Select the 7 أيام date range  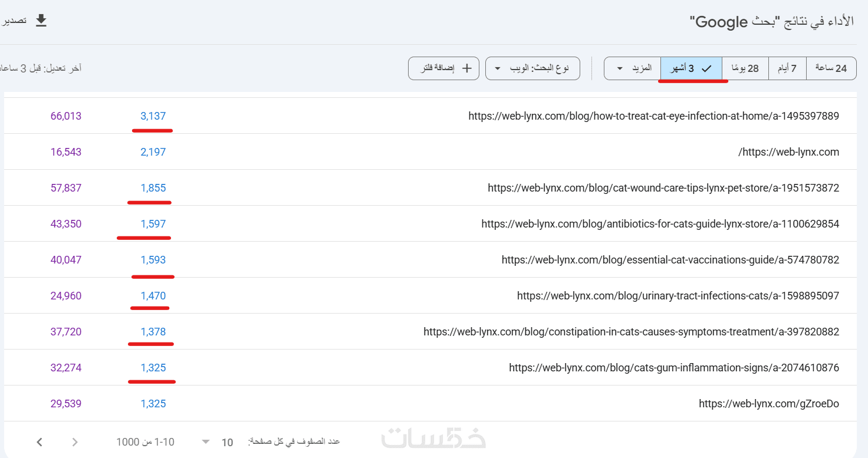787,68
